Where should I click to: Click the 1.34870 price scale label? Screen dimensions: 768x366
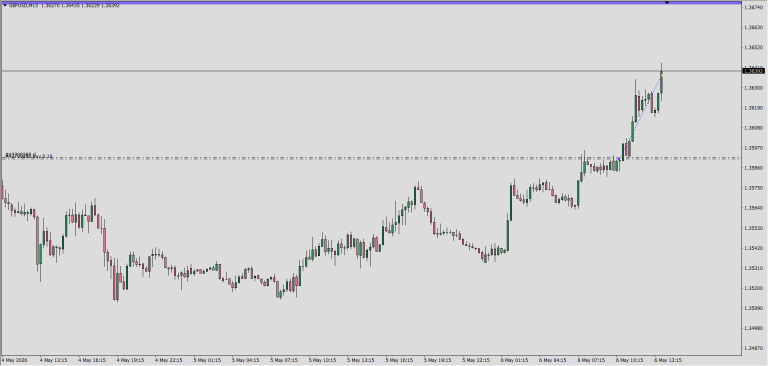pos(754,348)
